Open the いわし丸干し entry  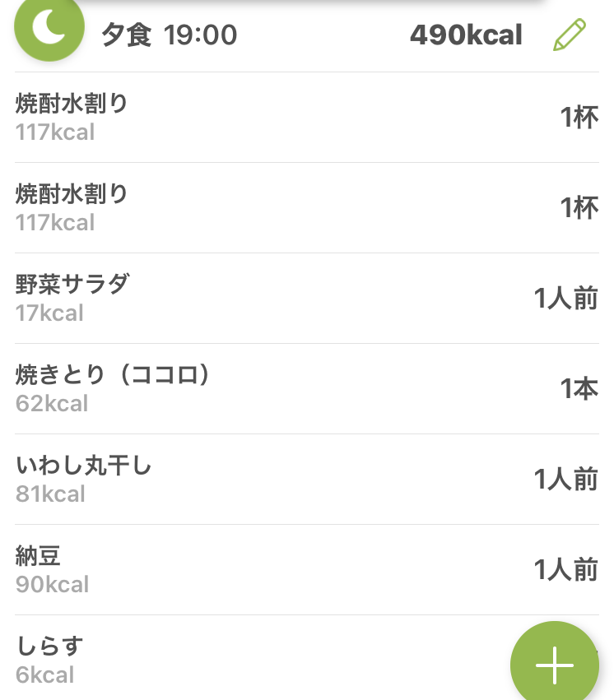(x=307, y=480)
